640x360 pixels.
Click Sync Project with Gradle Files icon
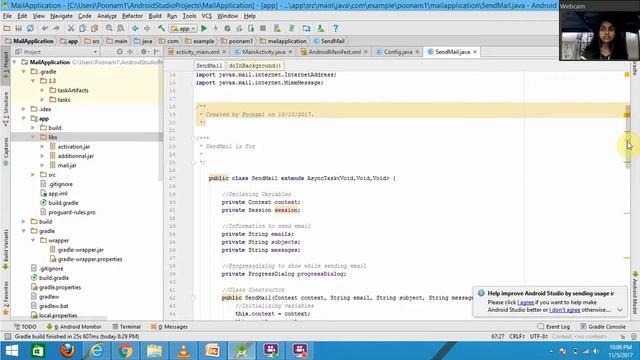coord(292,28)
